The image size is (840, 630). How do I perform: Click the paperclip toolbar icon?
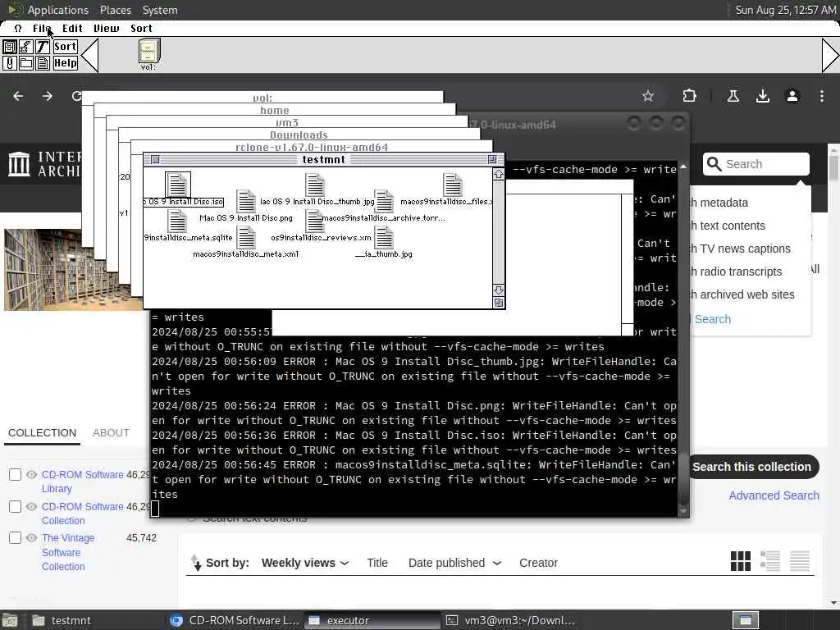click(x=9, y=63)
